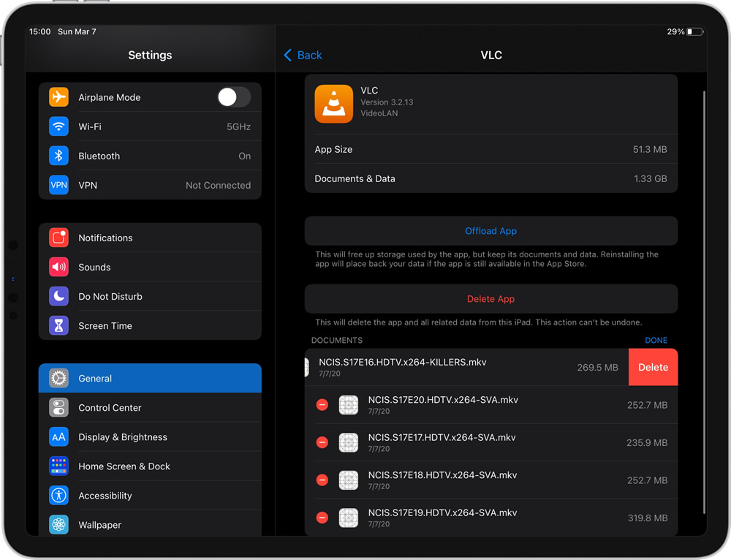The height and width of the screenshot is (560, 731).
Task: Tap red minus beside NCIS.S17E18 file
Action: tap(322, 480)
